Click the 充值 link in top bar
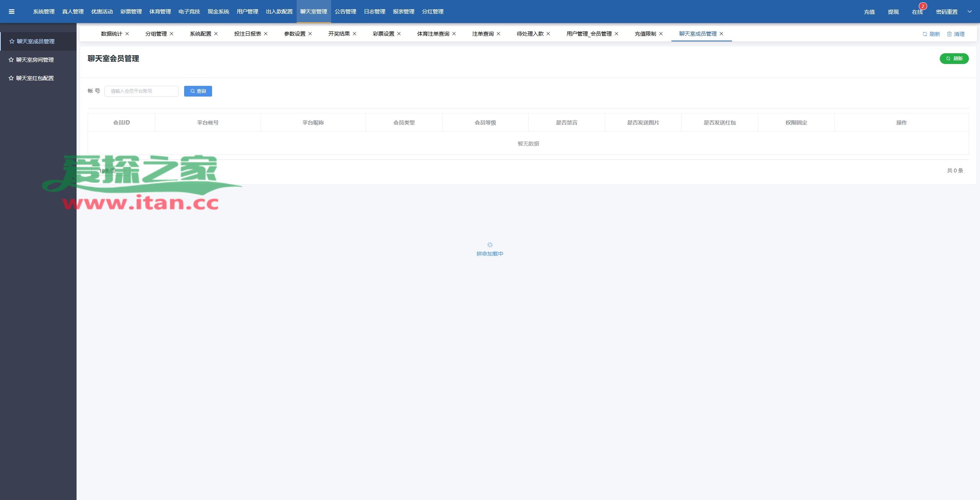980x500 pixels. pyautogui.click(x=869, y=12)
